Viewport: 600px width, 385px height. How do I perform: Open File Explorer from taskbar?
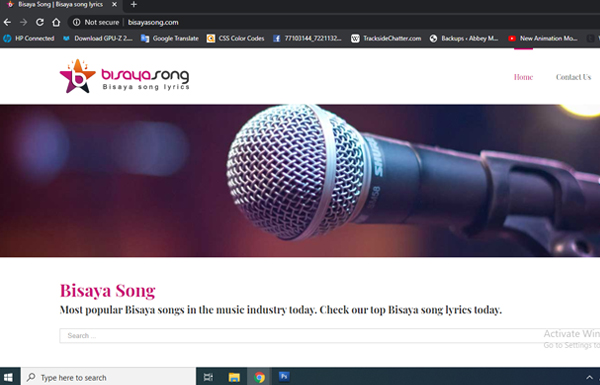coord(234,377)
